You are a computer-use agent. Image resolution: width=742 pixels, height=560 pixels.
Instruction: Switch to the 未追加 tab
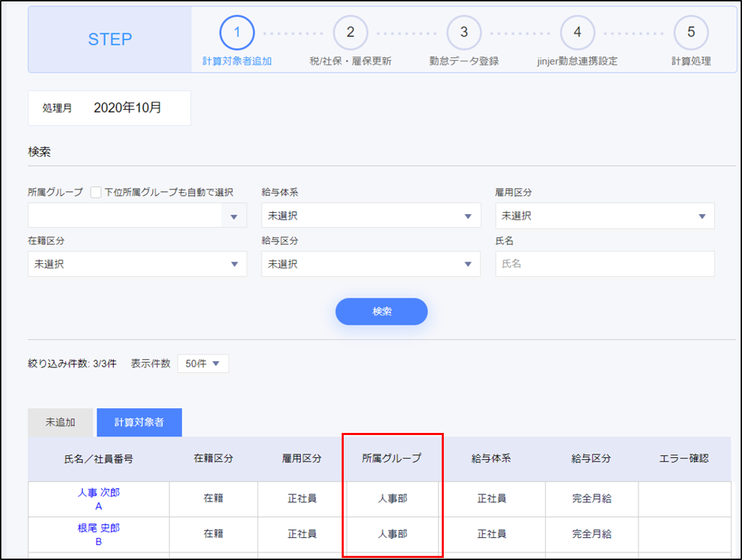tap(60, 423)
